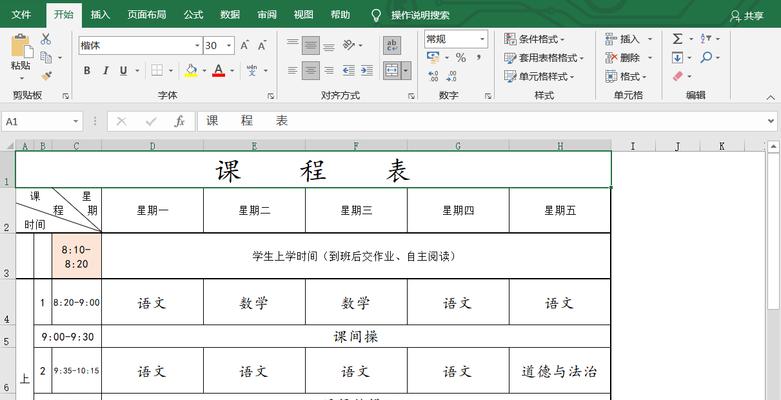Click Increase Decimal icon

click(433, 76)
